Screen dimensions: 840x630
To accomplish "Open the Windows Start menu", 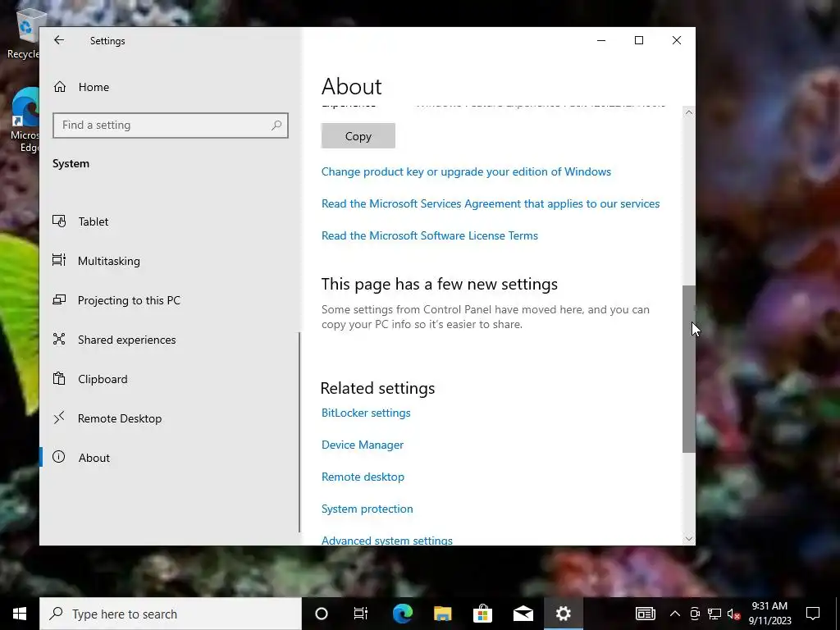I will [x=20, y=614].
